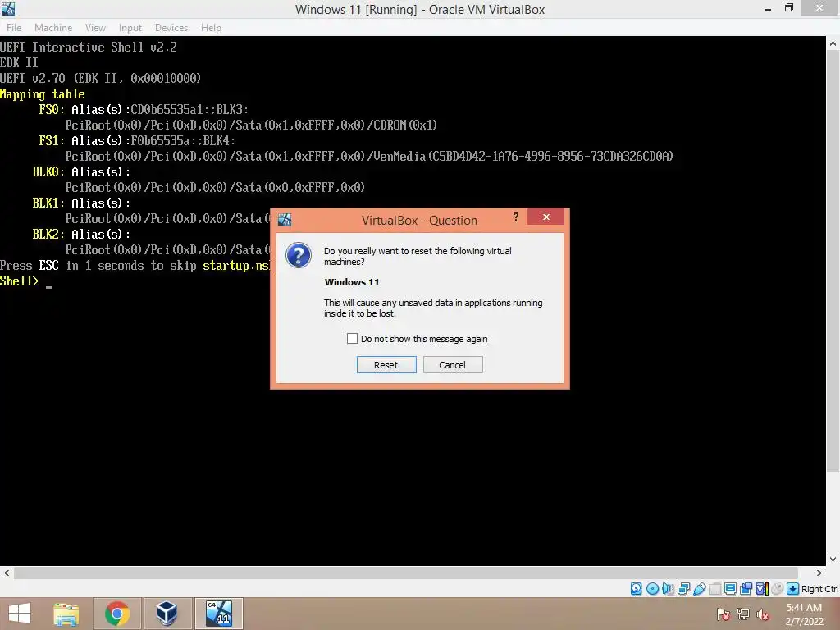
Task: Click the bold Windows 11 text in the dialog
Action: (x=352, y=282)
